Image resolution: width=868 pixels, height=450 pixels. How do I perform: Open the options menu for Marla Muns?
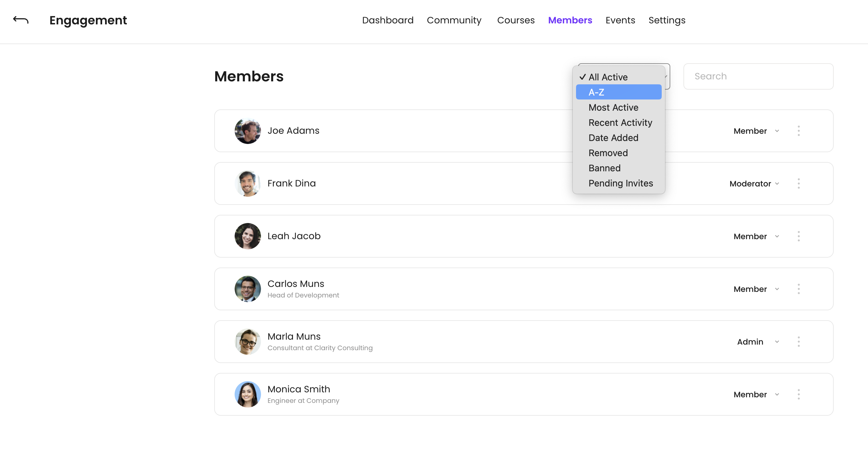(799, 341)
